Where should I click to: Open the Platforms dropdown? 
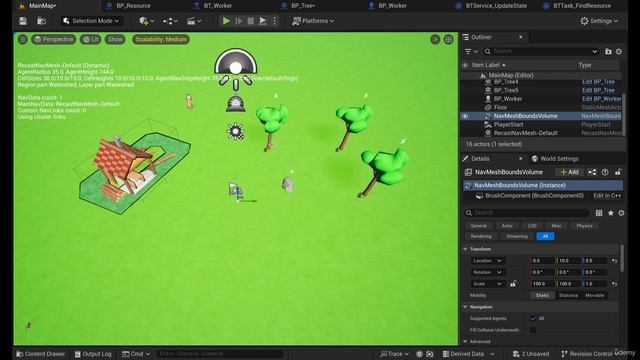click(x=313, y=21)
